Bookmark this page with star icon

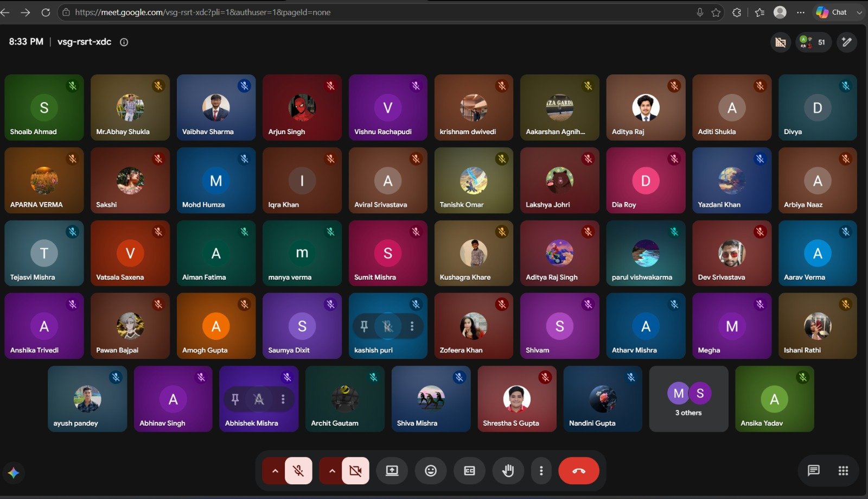click(716, 12)
